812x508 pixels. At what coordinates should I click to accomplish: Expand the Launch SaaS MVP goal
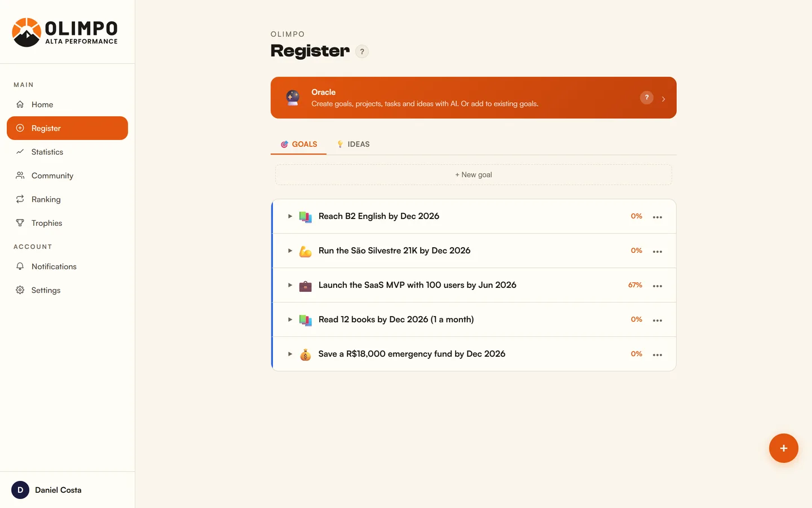[290, 285]
